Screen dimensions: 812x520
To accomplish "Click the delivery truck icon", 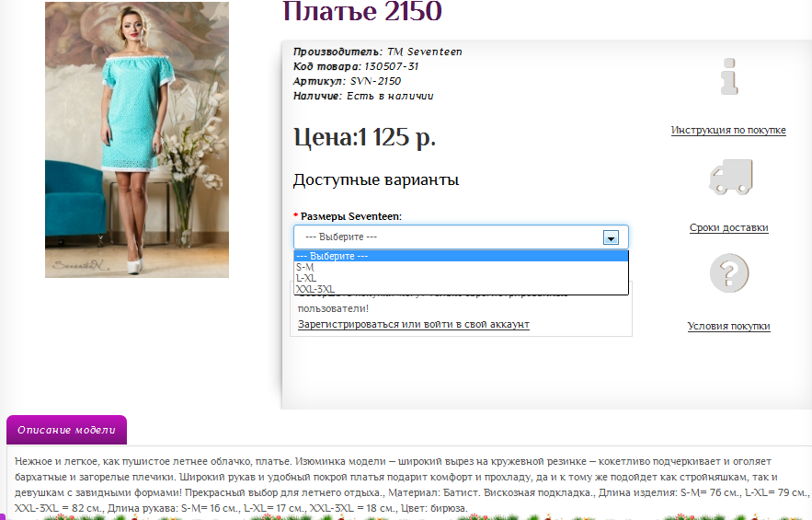I will [x=731, y=178].
